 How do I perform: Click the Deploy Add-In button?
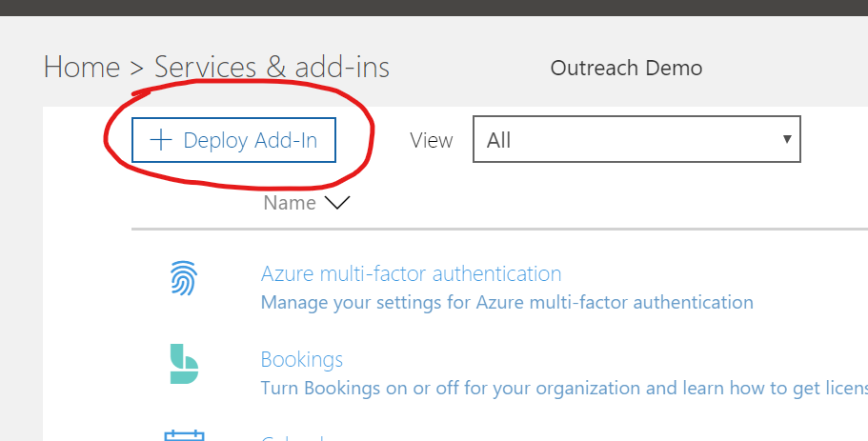(x=233, y=140)
